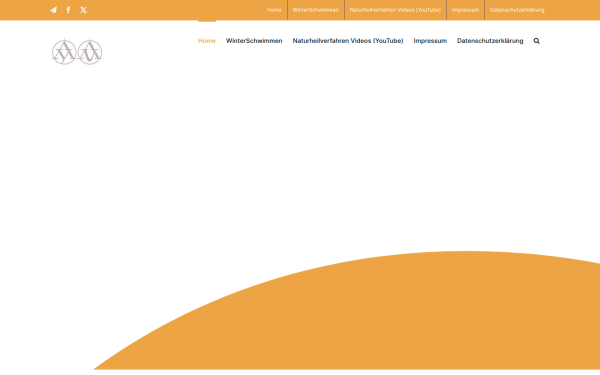Open Naturheilverfahren Videos (YouTube) in the top bar

395,10
